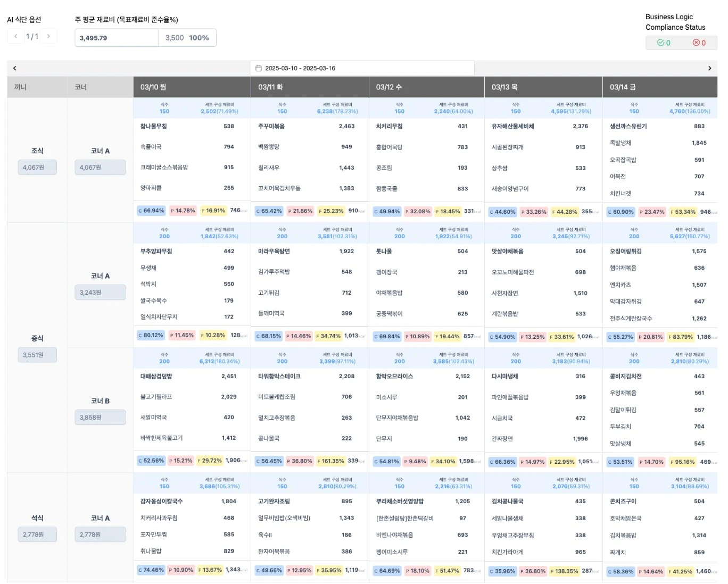
Task: Click the P 32.08% protein badge
Action: tap(418, 211)
